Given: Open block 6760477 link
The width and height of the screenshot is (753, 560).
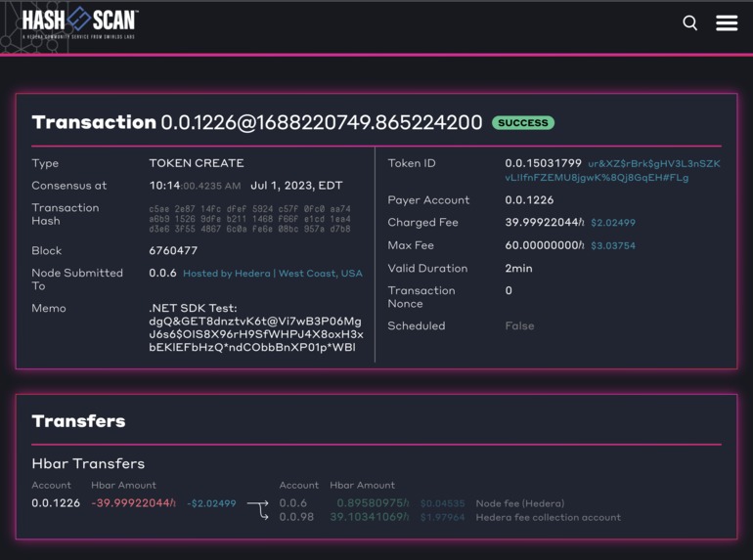Looking at the screenshot, I should click(173, 250).
